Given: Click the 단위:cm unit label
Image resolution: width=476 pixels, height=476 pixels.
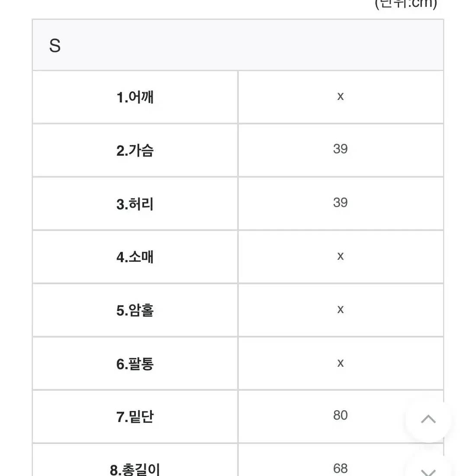Looking at the screenshot, I should pos(406,3).
